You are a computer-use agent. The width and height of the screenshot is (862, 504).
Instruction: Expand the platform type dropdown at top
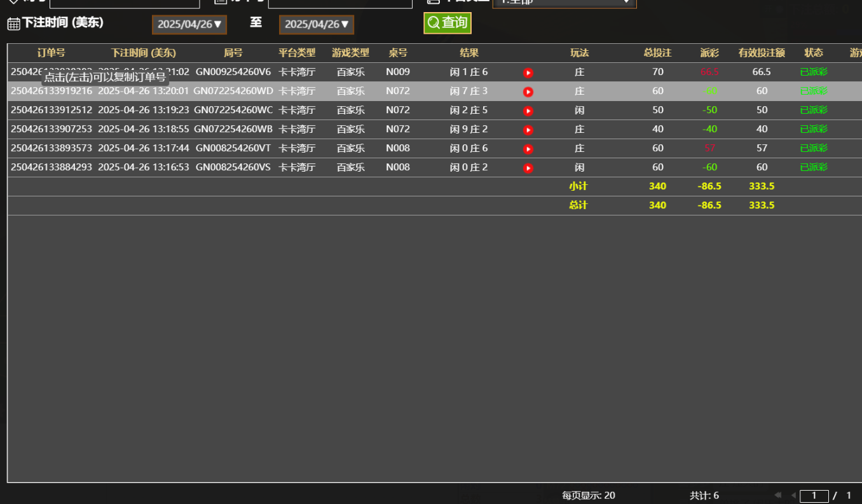[564, 3]
